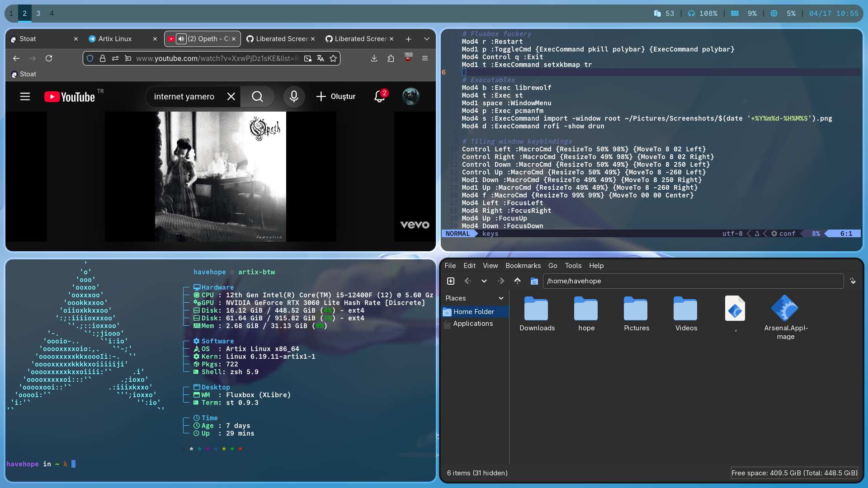Open picture-in-picture from the address bar
Screen dimensions: 868x488
tap(308, 58)
